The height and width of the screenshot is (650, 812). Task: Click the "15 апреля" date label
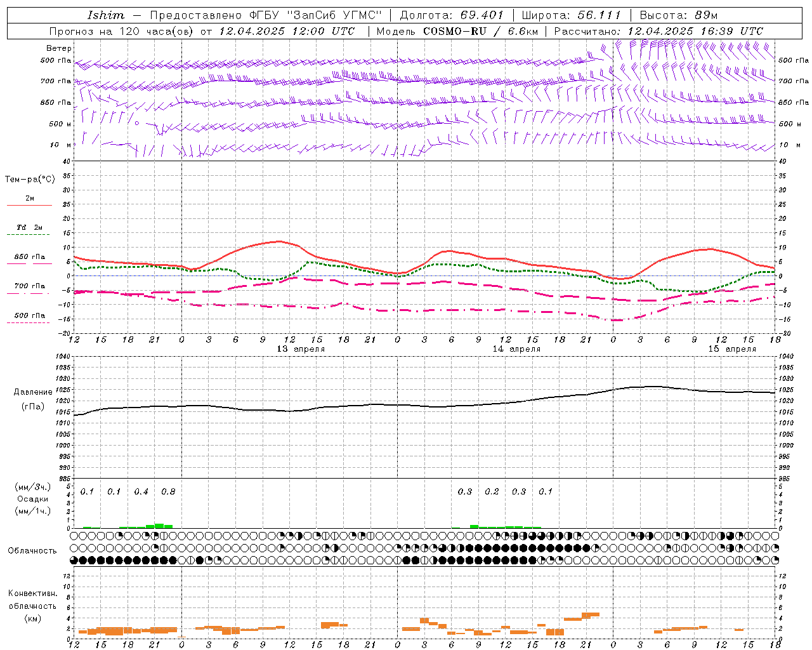(732, 349)
